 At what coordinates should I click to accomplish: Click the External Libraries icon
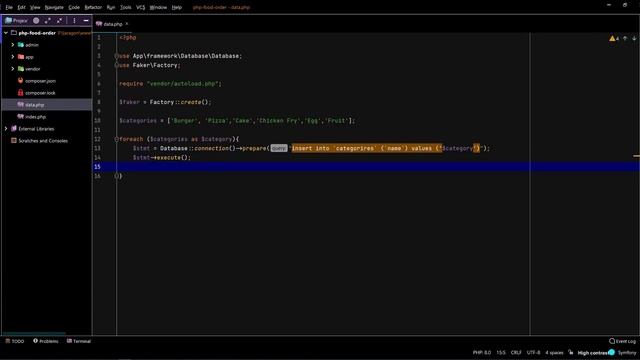point(14,129)
